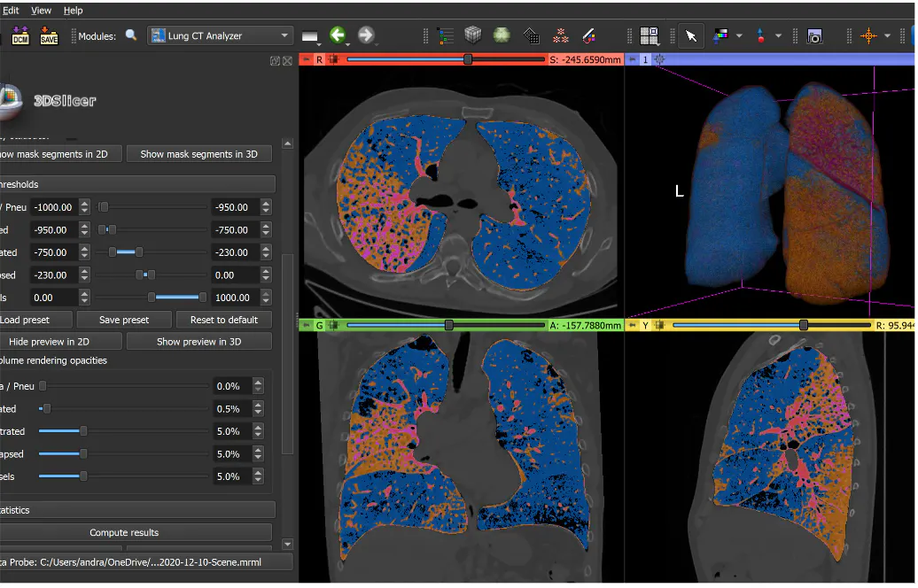Click yellow slice offset slider handle
The height and width of the screenshot is (588, 918).
tap(804, 325)
